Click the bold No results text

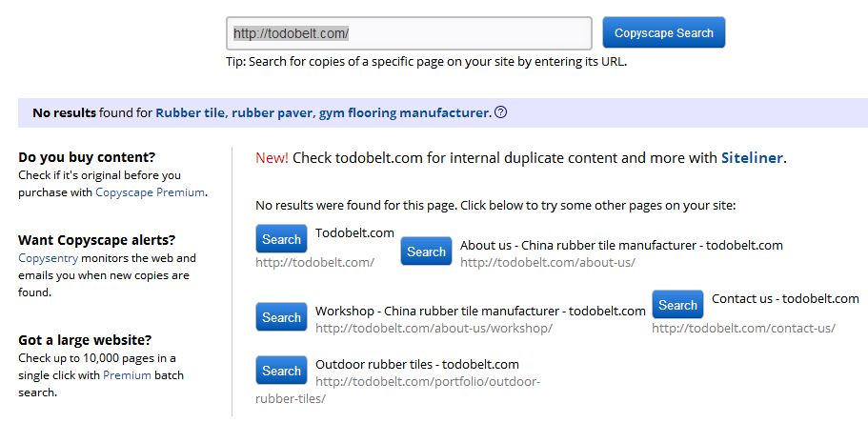[64, 113]
